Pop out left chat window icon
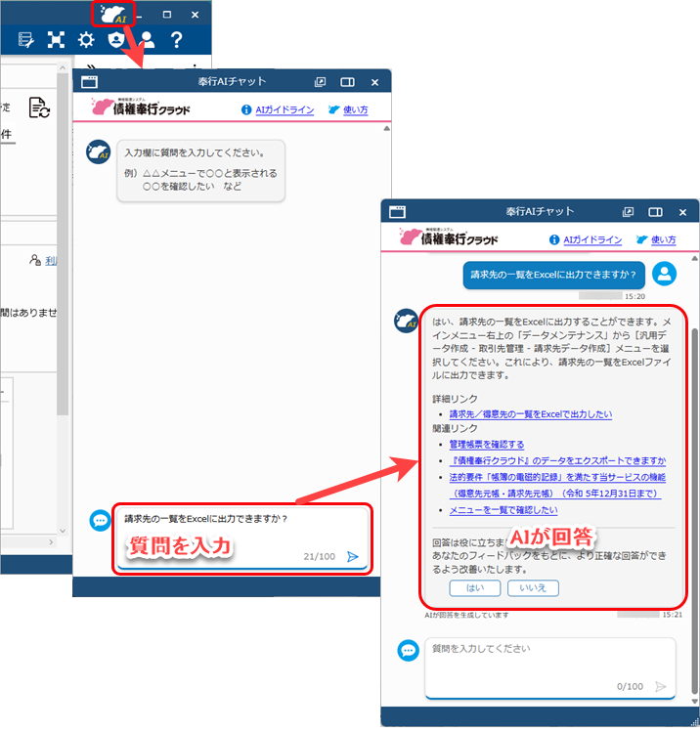Screen dimensions: 700x732 320,82
